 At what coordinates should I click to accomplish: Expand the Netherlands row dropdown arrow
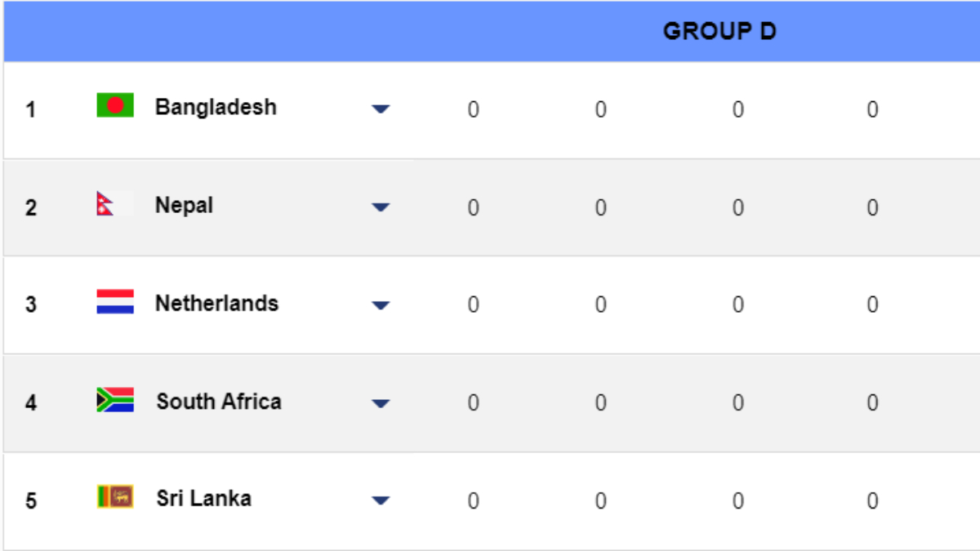(x=381, y=305)
